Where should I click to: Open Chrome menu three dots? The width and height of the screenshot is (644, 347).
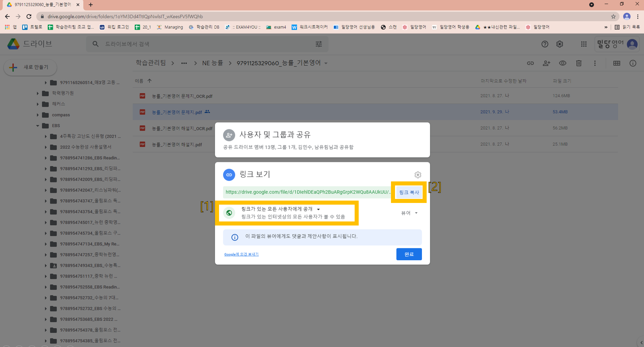(x=638, y=16)
